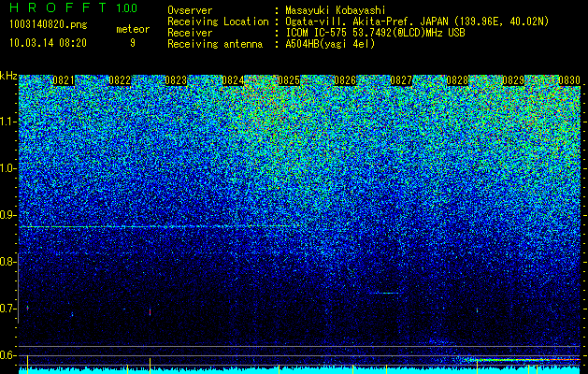Select the file name 1003140820.png

[49, 25]
